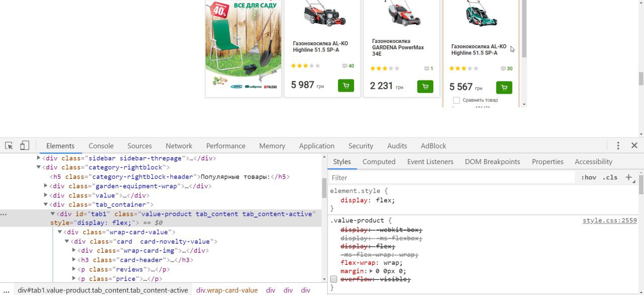This screenshot has width=644, height=295.
Task: Expand the margin shorthand property triangle
Action: 371,271
